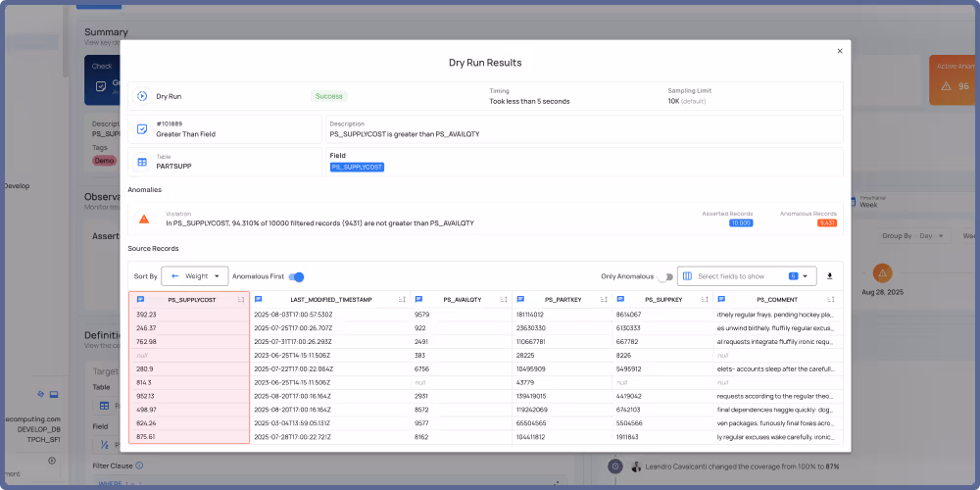
Task: Click the Timeframe calendar icon in background
Action: (x=854, y=201)
